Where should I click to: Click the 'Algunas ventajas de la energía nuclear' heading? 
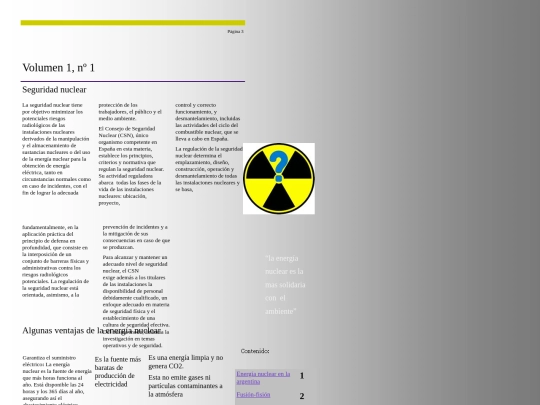[x=91, y=331]
